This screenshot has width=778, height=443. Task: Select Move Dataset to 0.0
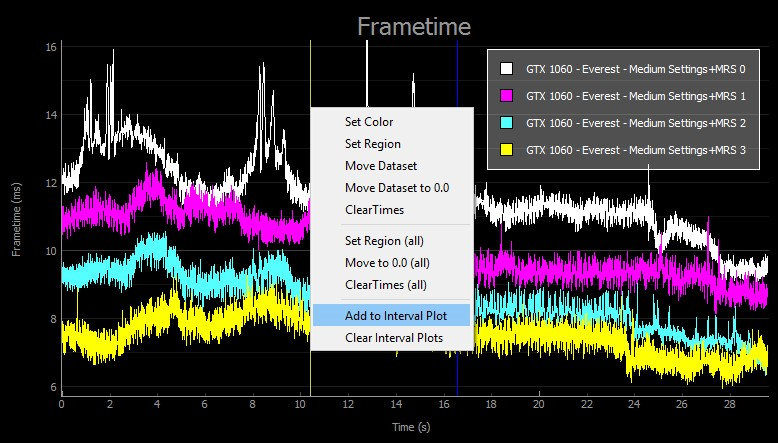[396, 188]
